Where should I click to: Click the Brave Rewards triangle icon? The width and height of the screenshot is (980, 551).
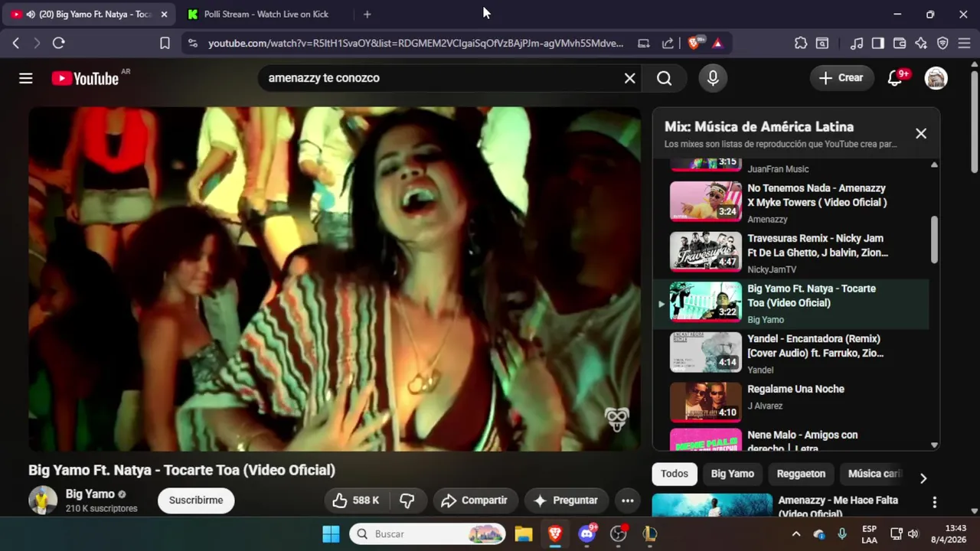point(717,44)
